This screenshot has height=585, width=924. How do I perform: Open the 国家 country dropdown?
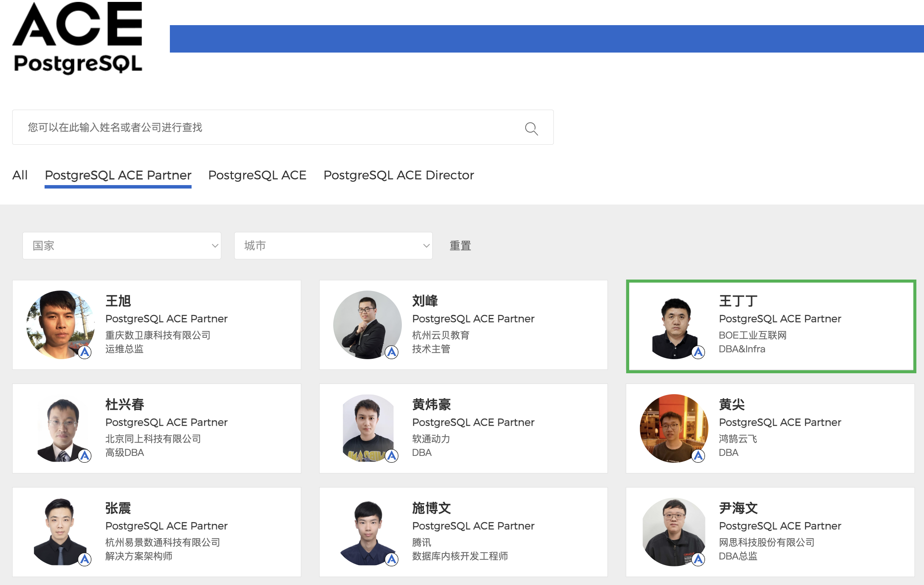[x=121, y=246]
